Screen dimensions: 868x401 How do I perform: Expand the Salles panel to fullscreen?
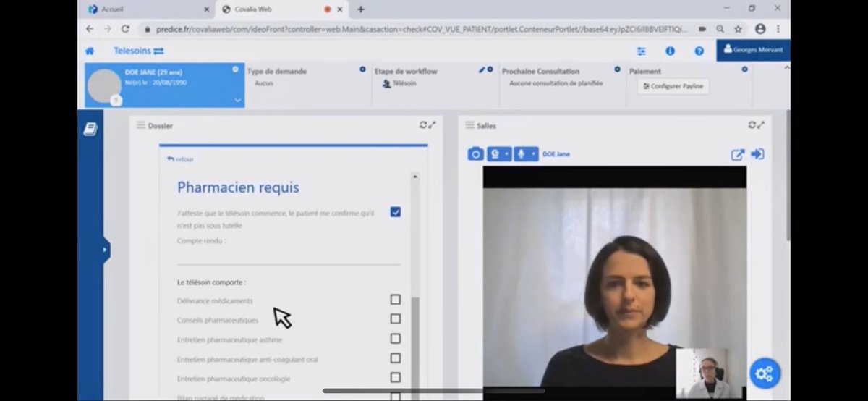(761, 125)
